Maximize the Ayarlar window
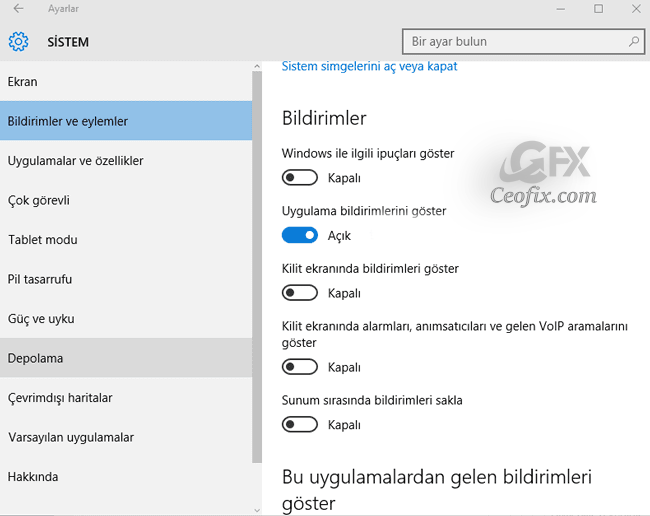The image size is (650, 516). pos(598,9)
